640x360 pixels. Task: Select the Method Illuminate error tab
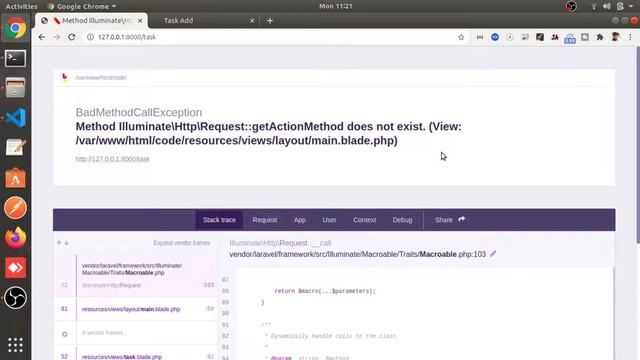point(91,20)
